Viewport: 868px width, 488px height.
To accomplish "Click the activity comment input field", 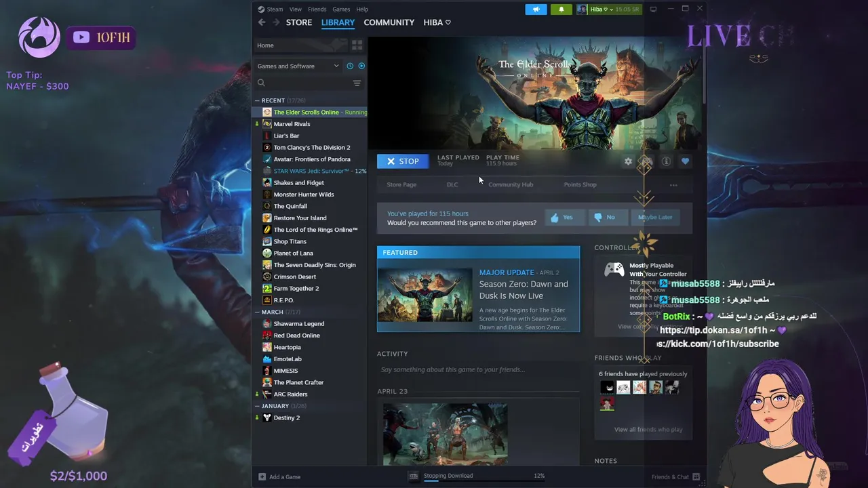I will click(478, 369).
